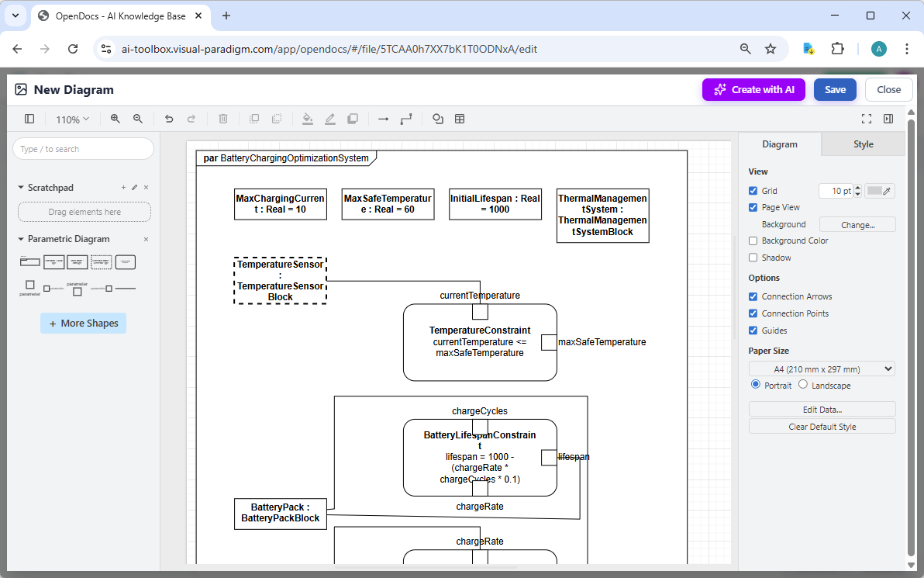Click the Undo arrow icon

click(x=169, y=119)
